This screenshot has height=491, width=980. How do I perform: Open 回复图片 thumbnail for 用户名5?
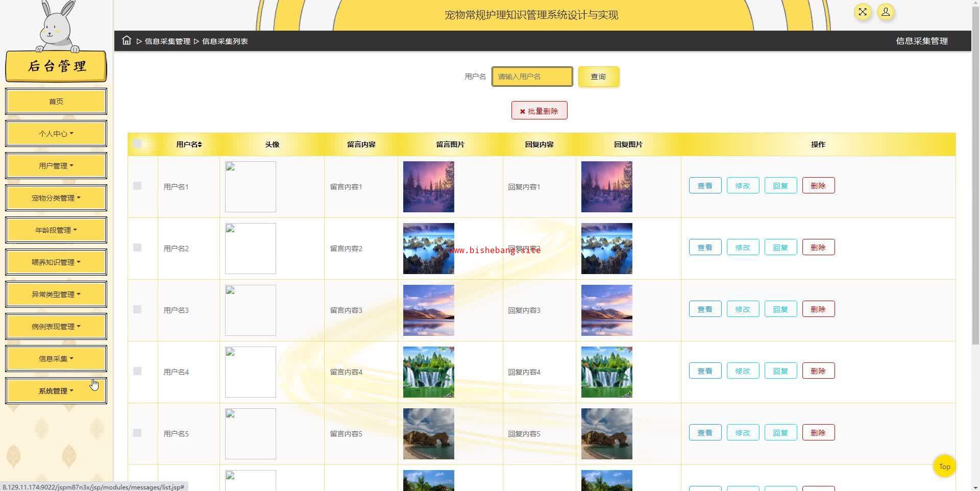pos(607,434)
